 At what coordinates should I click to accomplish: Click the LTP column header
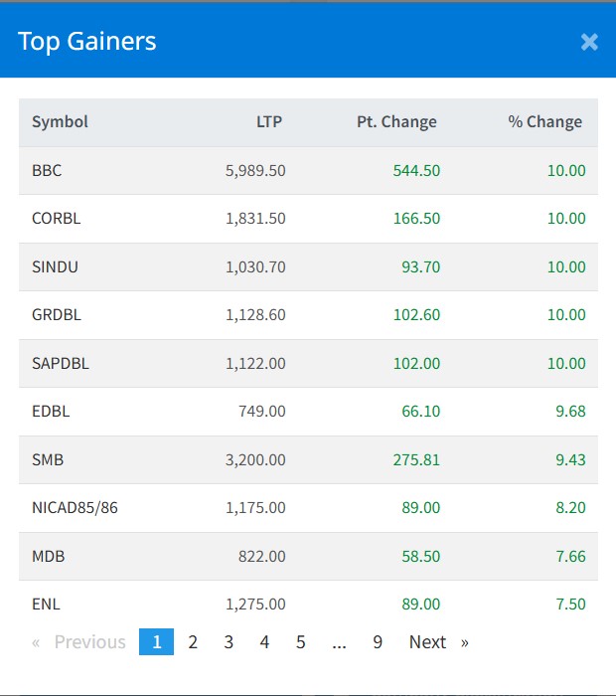coord(268,122)
